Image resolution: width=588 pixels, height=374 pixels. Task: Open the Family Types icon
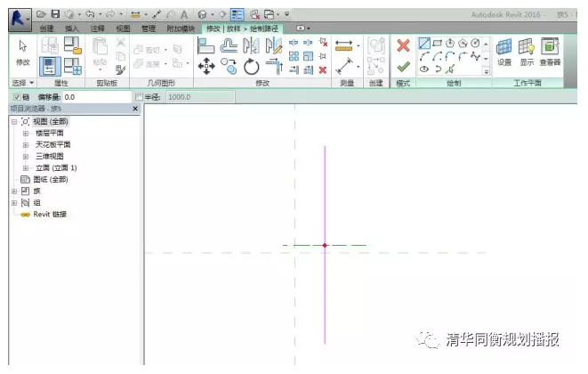point(72,66)
